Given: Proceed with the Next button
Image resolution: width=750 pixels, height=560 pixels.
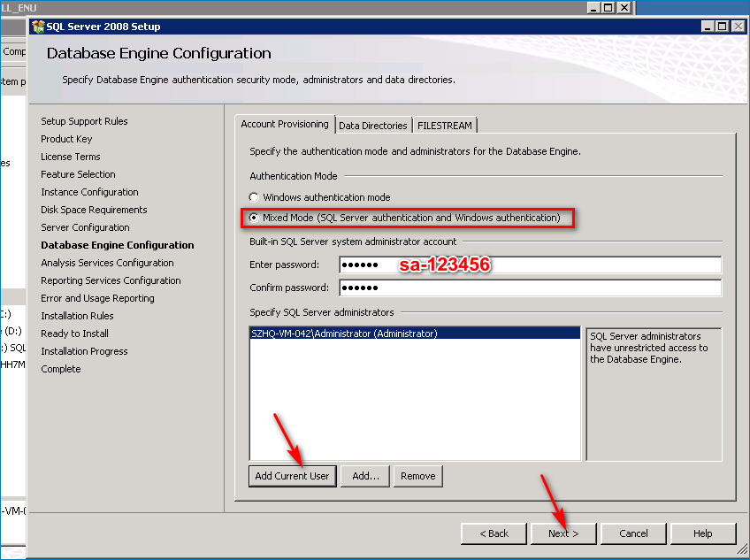Looking at the screenshot, I should pyautogui.click(x=563, y=533).
